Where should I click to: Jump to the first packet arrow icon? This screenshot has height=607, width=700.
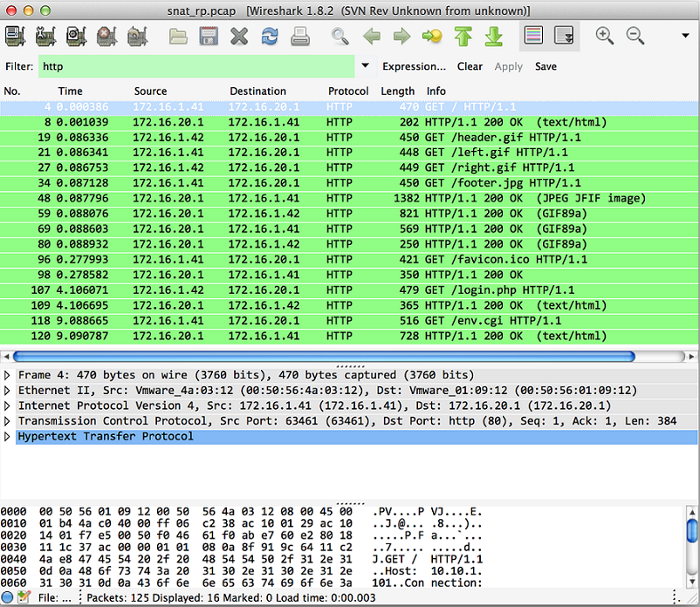[x=463, y=37]
